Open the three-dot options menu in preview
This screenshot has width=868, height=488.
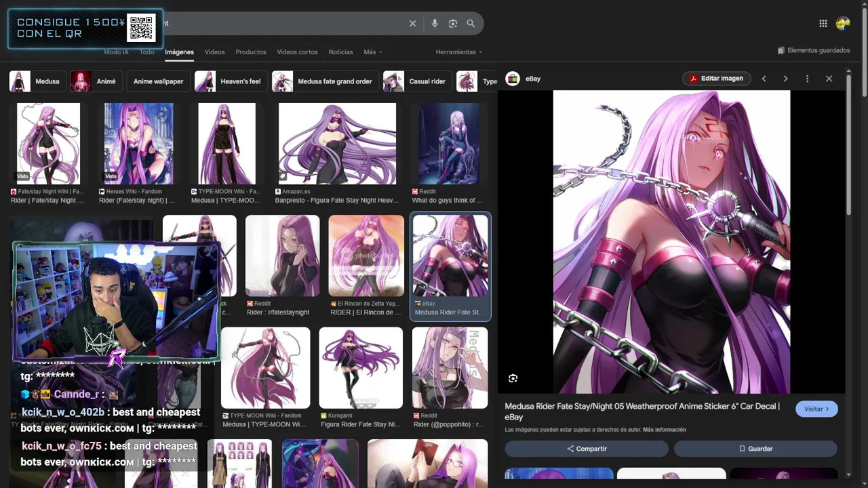point(807,79)
